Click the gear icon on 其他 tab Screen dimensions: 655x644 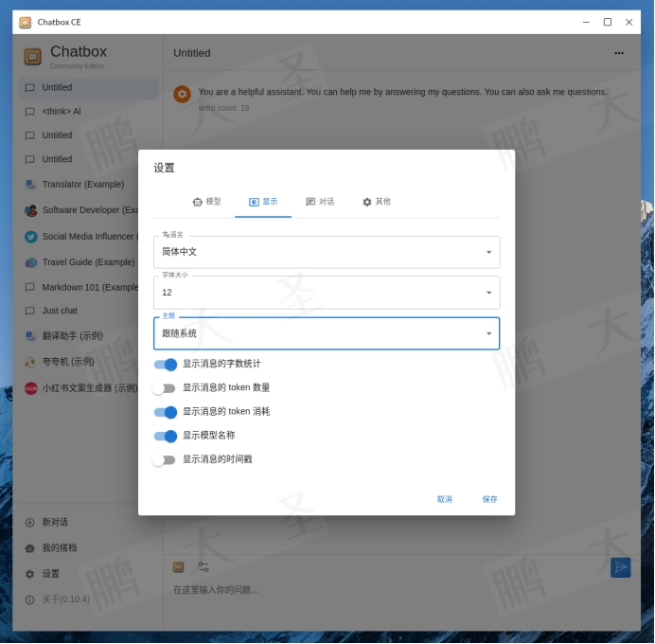pyautogui.click(x=366, y=203)
